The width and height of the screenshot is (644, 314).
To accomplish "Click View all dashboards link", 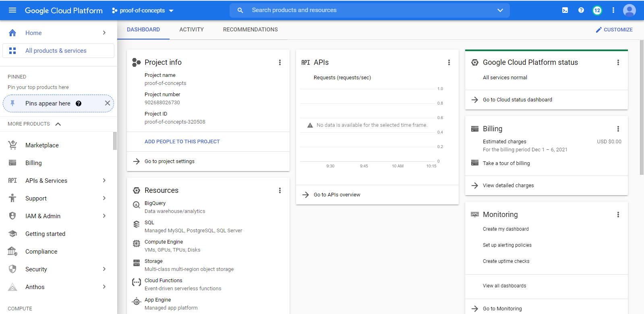I will coord(504,286).
